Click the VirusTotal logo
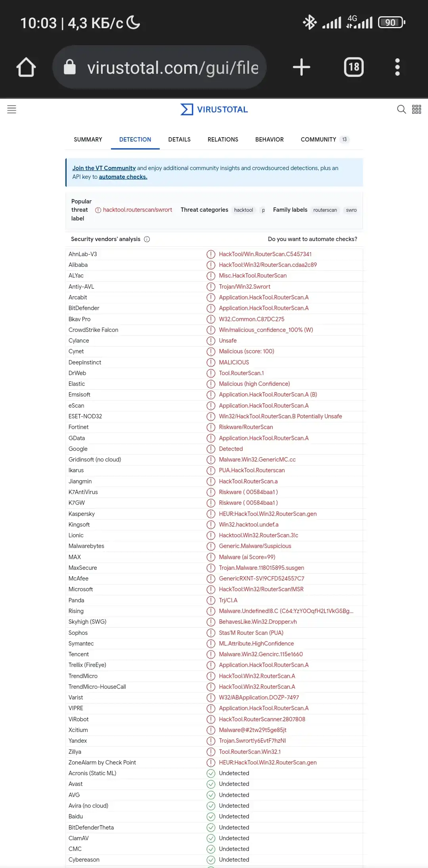This screenshot has height=868, width=428. click(214, 109)
